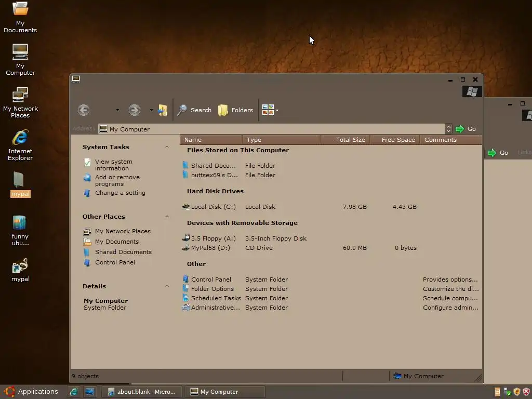Click the red X alert tray icon

526,392
